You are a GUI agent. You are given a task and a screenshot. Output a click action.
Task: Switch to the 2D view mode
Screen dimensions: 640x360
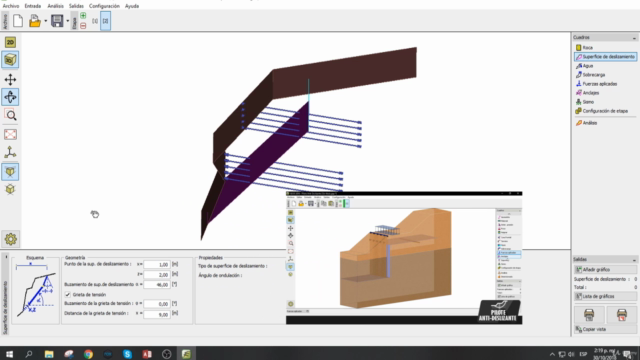pos(10,42)
